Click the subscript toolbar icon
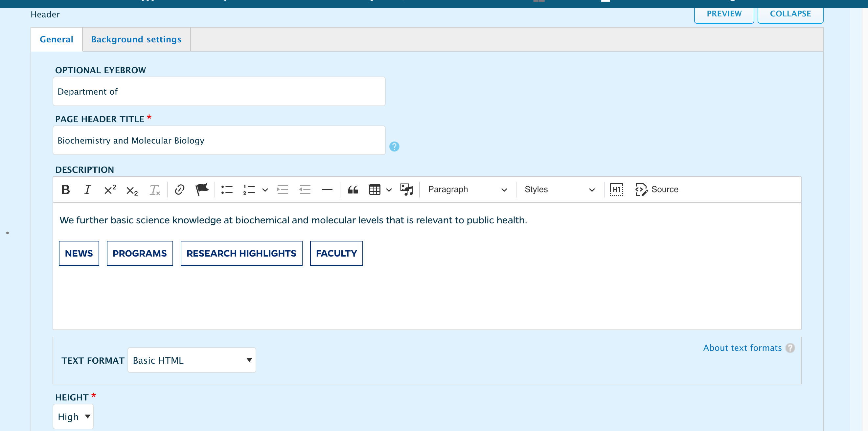Image resolution: width=868 pixels, height=431 pixels. point(132,191)
